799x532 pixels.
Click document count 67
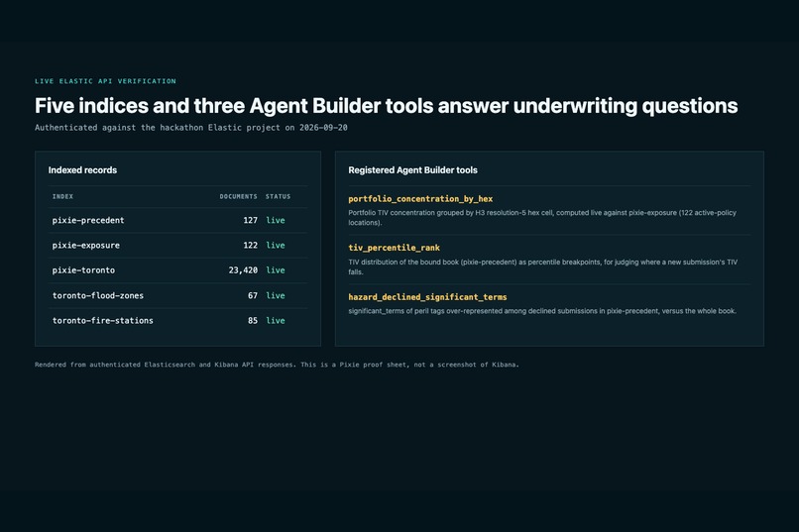pos(253,295)
